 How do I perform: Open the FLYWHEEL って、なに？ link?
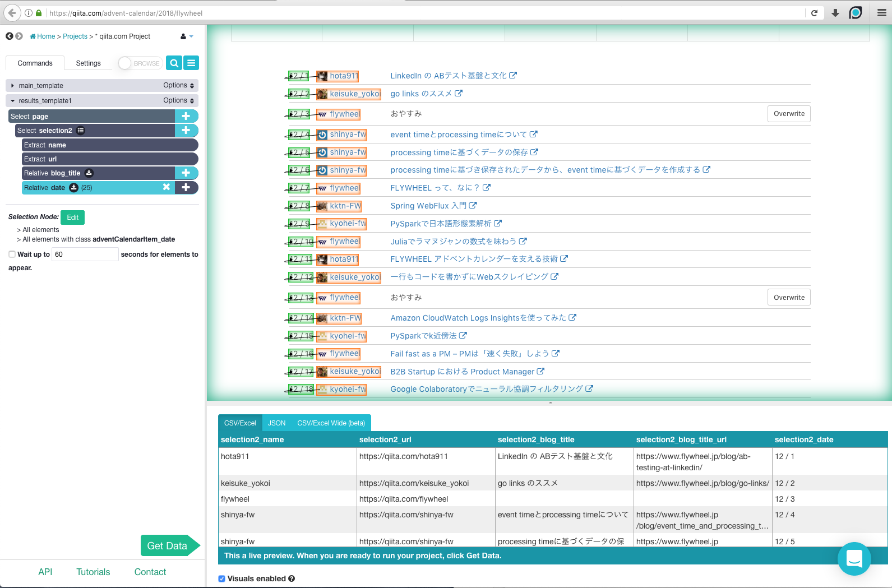point(440,188)
